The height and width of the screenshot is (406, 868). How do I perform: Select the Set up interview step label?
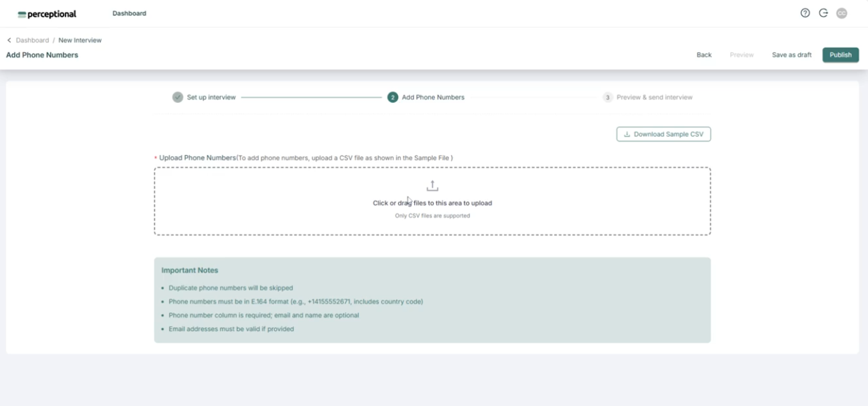click(x=211, y=97)
